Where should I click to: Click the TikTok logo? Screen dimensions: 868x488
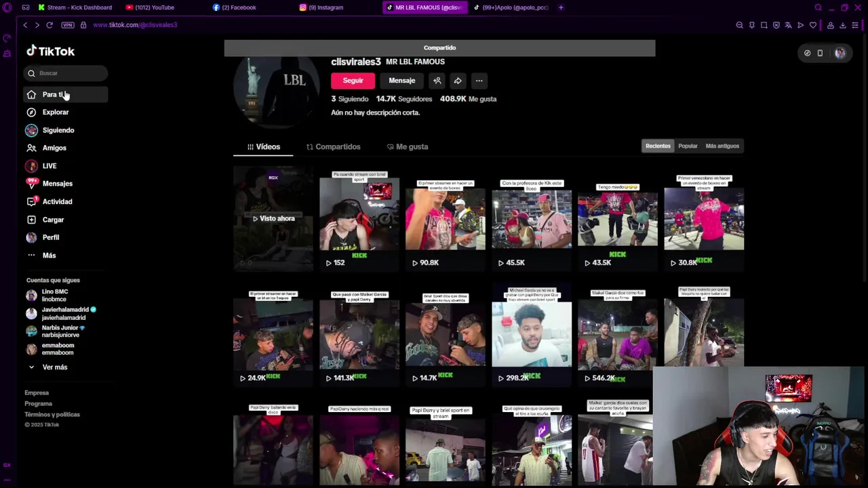[x=51, y=51]
